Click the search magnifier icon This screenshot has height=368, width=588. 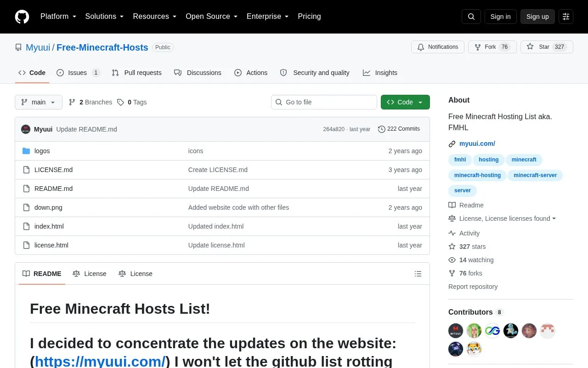click(471, 17)
